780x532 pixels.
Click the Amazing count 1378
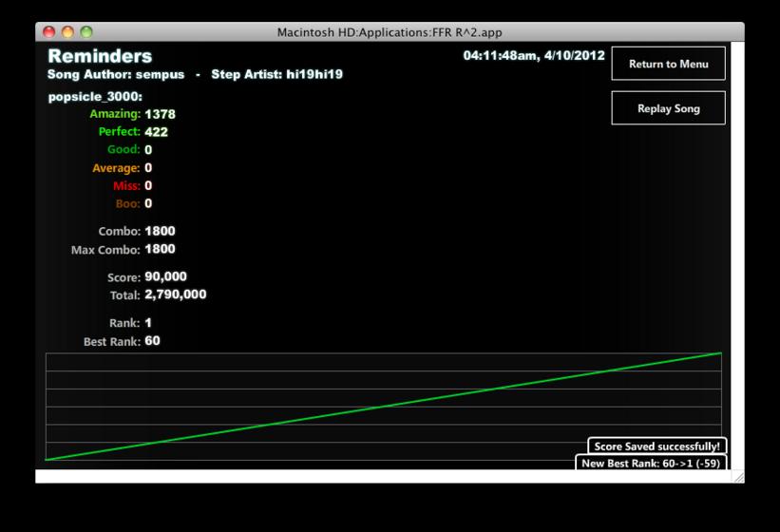160,114
